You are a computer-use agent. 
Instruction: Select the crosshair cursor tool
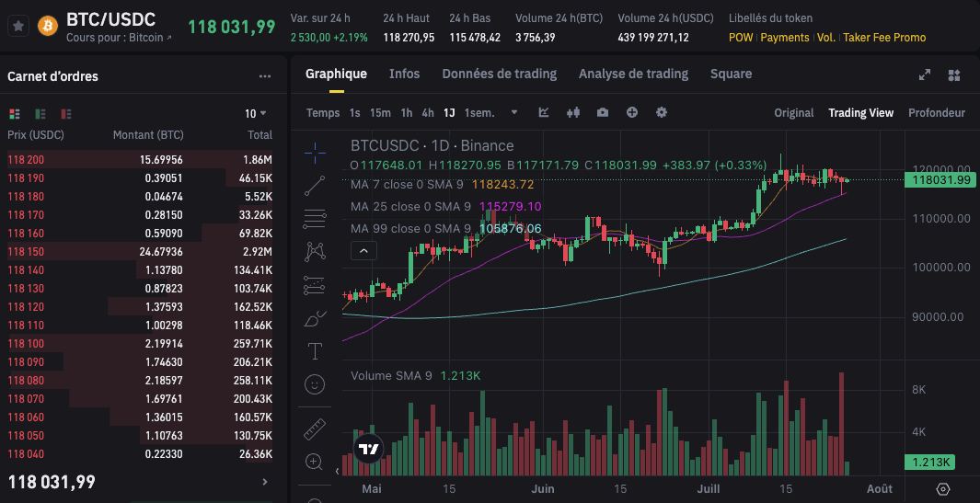tap(315, 152)
